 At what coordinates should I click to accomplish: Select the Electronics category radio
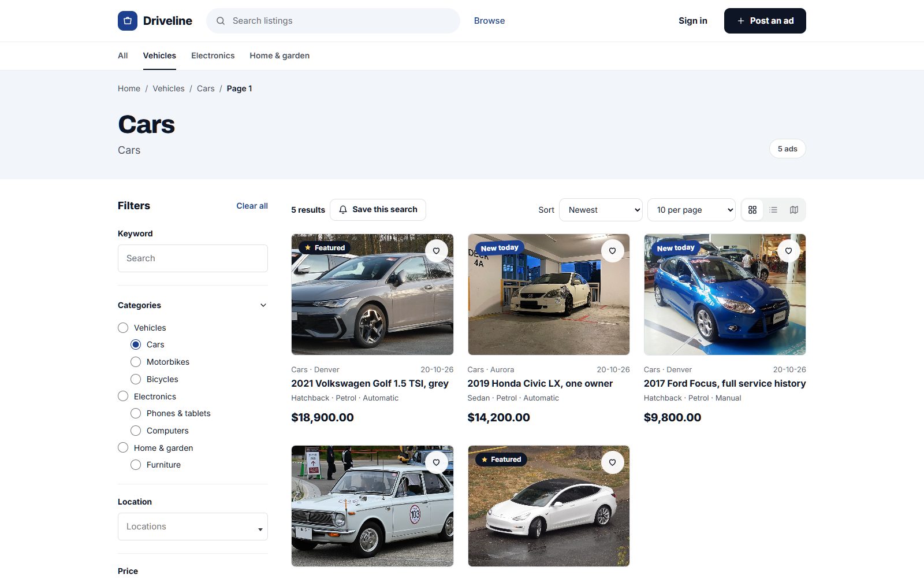pyautogui.click(x=123, y=397)
